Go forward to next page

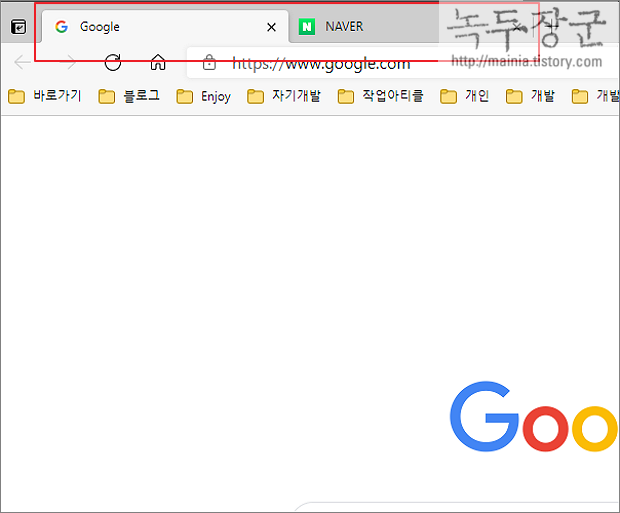coord(68,62)
